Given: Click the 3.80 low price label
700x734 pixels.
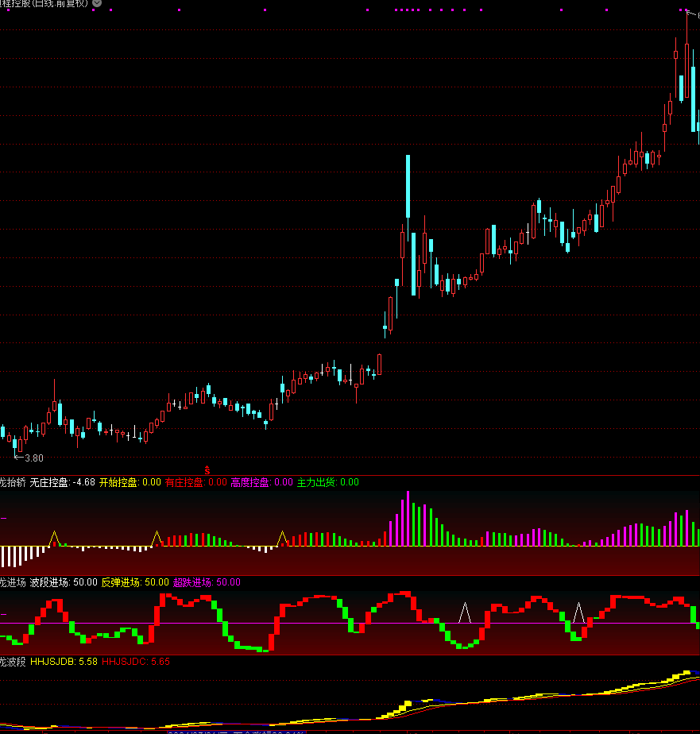Looking at the screenshot, I should click(x=33, y=458).
